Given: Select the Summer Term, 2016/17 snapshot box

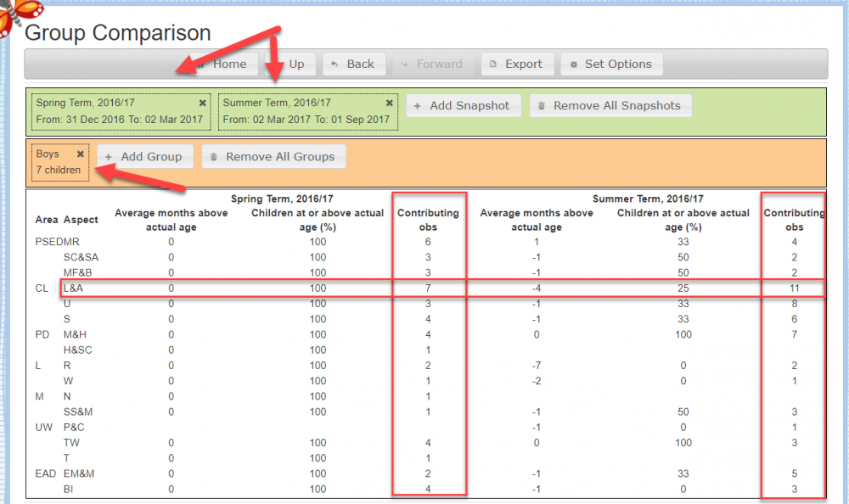Looking at the screenshot, I should (x=306, y=112).
